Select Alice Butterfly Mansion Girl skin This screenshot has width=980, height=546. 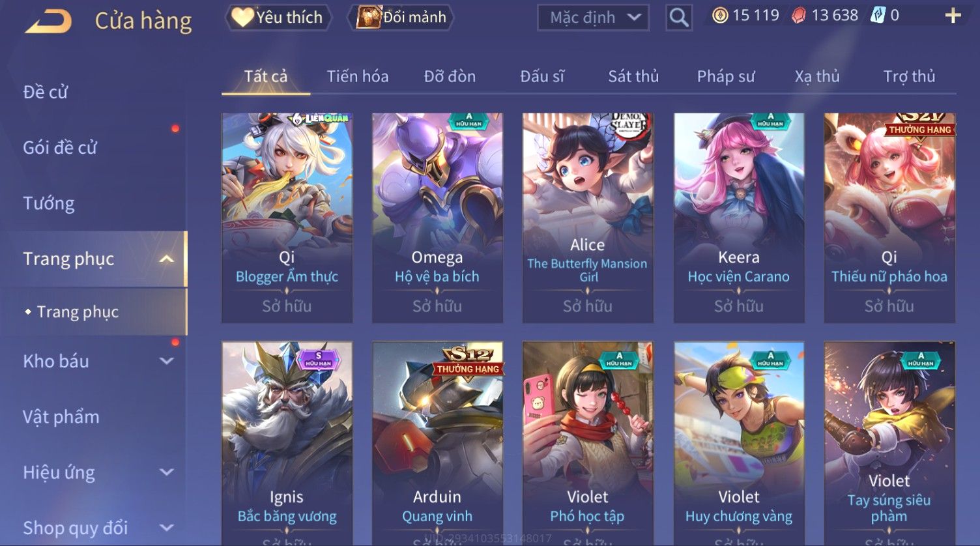(x=588, y=218)
